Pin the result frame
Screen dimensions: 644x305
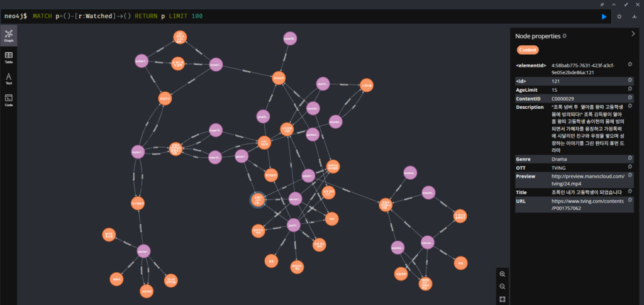pyautogui.click(x=602, y=4)
